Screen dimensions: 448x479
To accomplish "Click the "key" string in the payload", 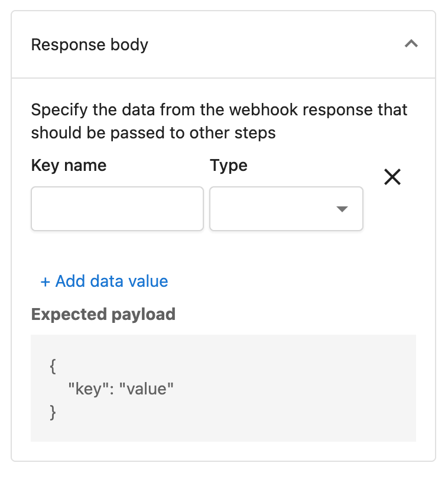I will click(x=89, y=389).
